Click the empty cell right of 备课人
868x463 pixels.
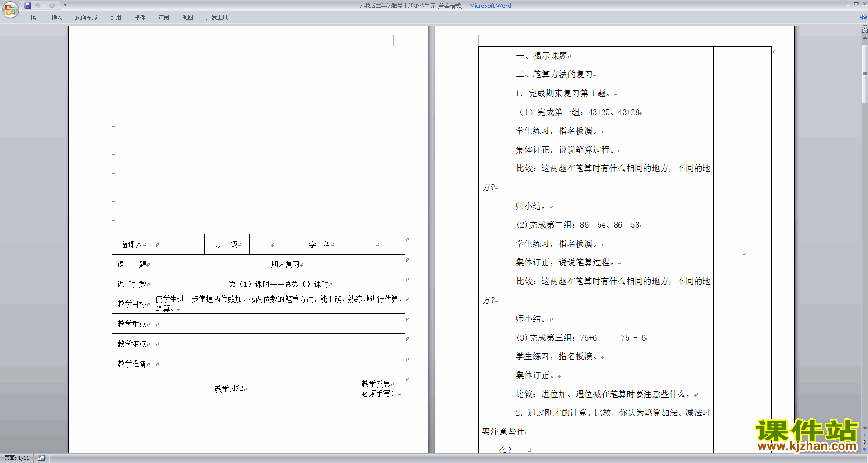(178, 244)
